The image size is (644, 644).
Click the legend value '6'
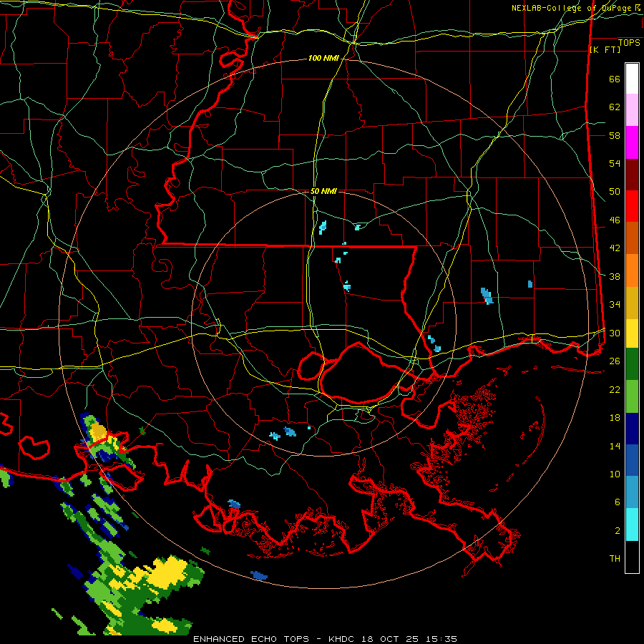[618, 502]
